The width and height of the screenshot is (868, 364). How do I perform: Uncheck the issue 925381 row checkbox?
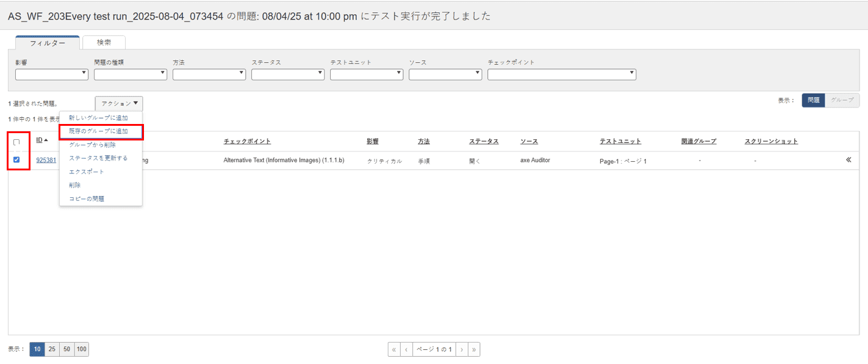tap(16, 160)
